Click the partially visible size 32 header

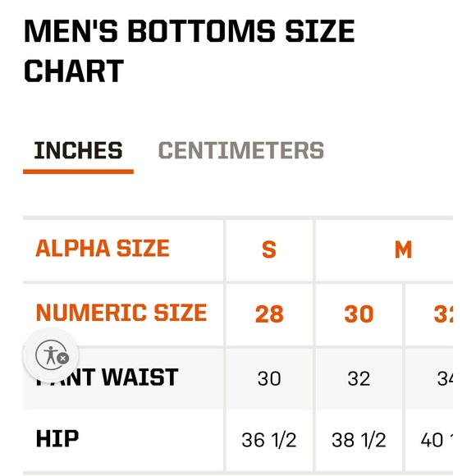(x=443, y=314)
